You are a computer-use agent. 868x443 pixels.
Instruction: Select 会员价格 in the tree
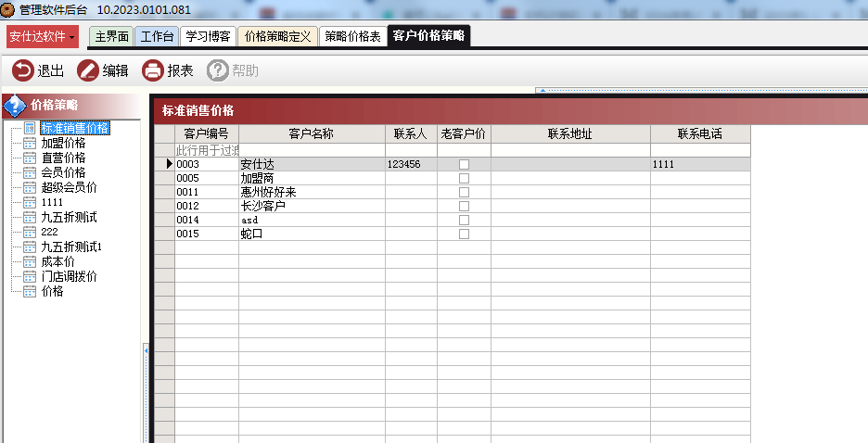(x=64, y=172)
